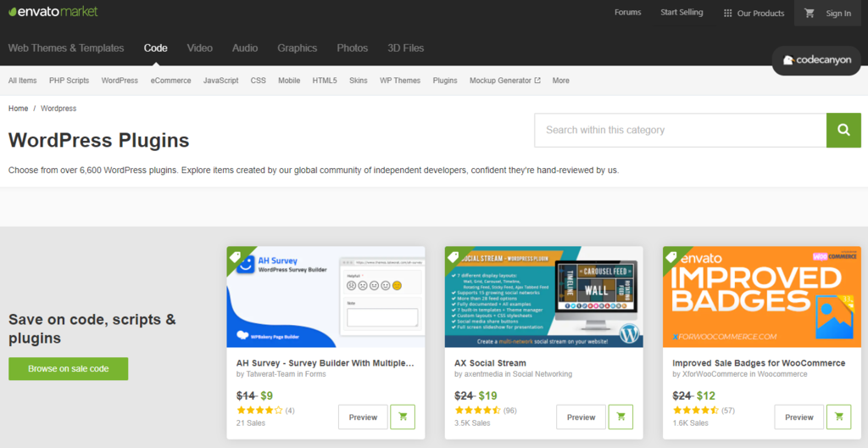Expand the More category menu

(560, 81)
